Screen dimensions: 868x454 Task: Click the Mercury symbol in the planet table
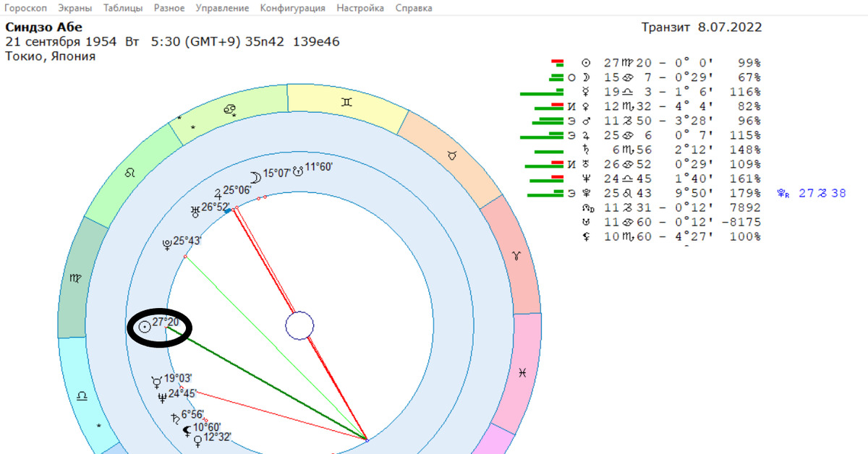585,92
